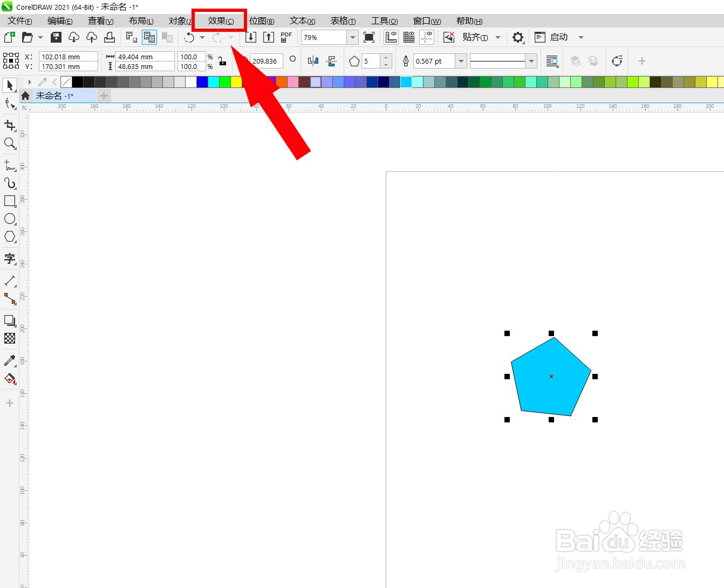The width and height of the screenshot is (724, 588).
Task: Open the 编辑 menu
Action: [60, 21]
